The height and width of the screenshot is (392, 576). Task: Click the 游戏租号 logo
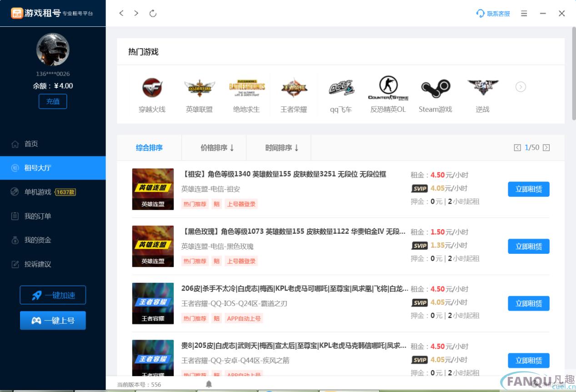tap(53, 13)
